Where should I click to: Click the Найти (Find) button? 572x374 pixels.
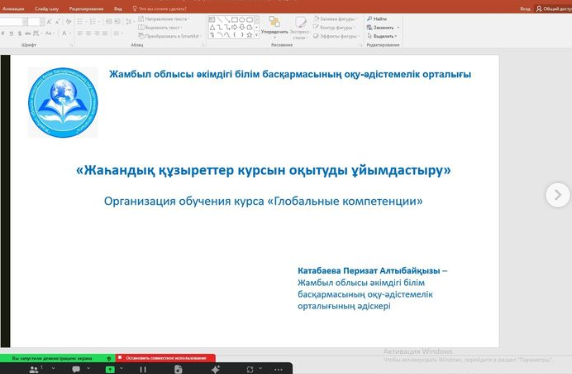(377, 19)
